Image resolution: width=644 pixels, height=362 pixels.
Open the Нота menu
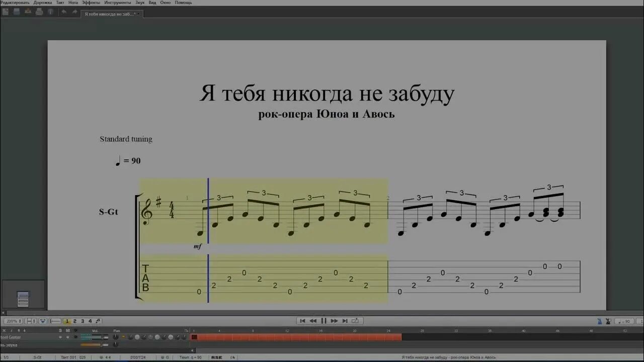(x=73, y=3)
